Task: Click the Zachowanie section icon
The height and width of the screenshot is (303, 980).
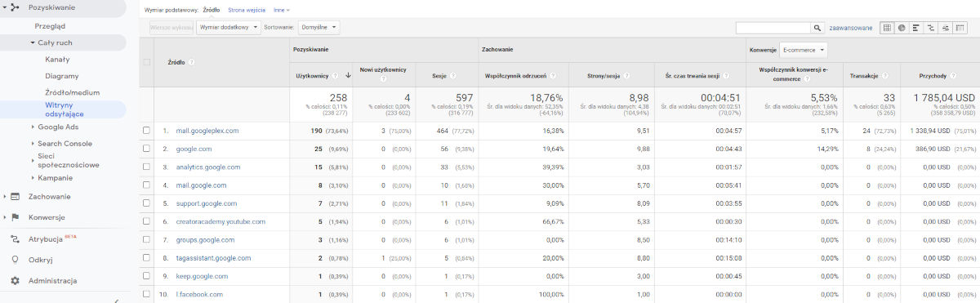Action: [15, 196]
